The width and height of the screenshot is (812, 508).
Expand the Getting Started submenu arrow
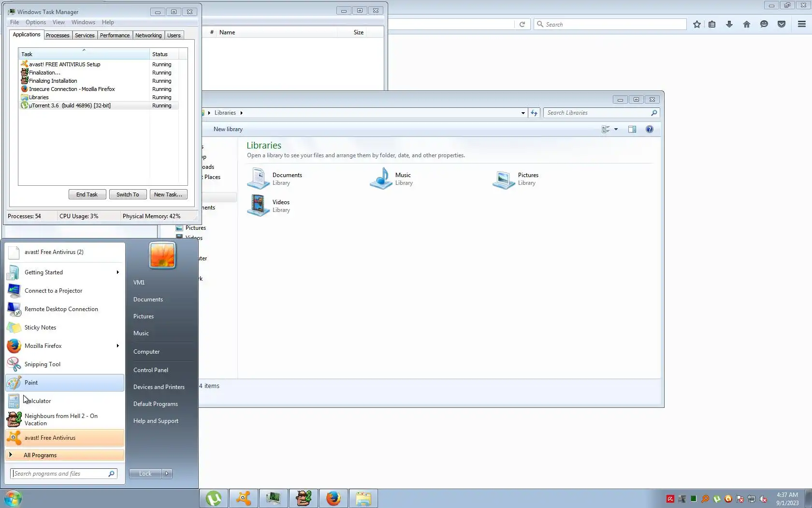click(x=117, y=272)
